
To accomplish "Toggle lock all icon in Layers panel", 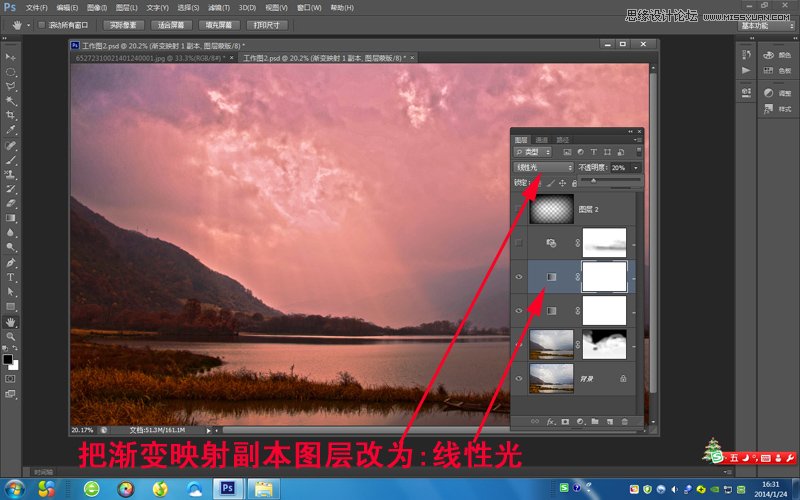I will (x=574, y=183).
